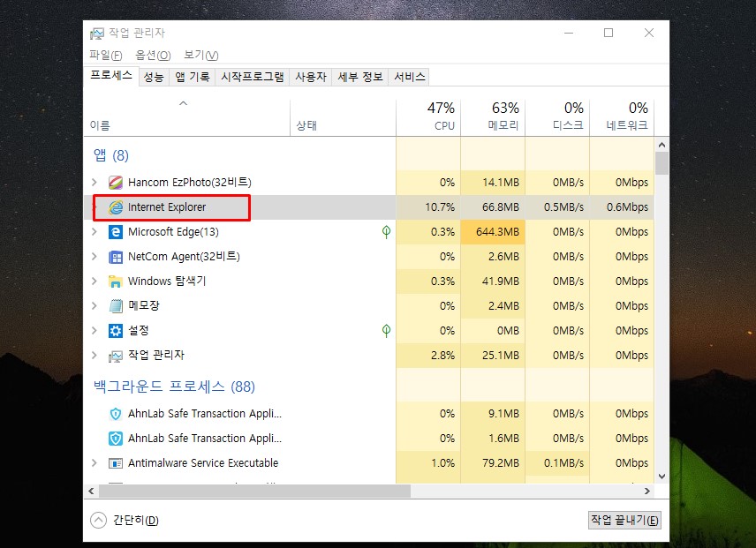Switch to the 앱 기록 tab

tap(192, 77)
